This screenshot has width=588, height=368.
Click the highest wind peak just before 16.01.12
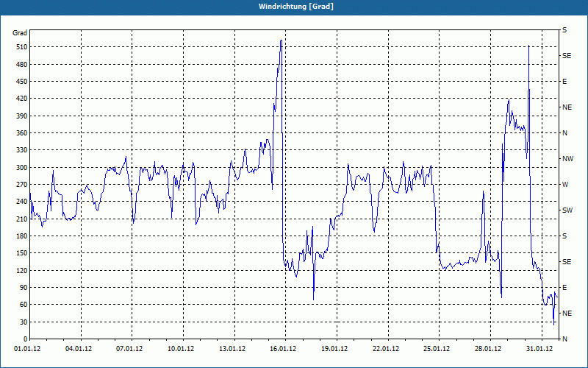pyautogui.click(x=282, y=40)
